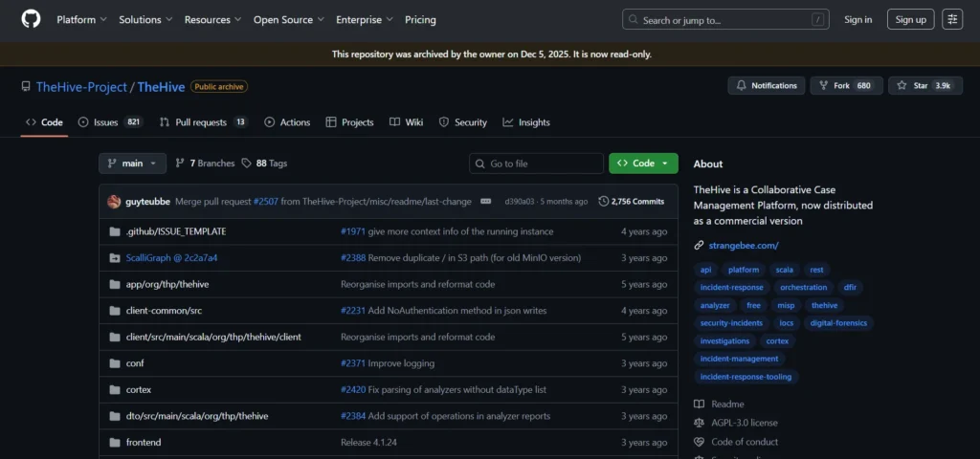Screen dimensions: 980x459
Task: View 2,756 Commits history
Action: coord(632,202)
